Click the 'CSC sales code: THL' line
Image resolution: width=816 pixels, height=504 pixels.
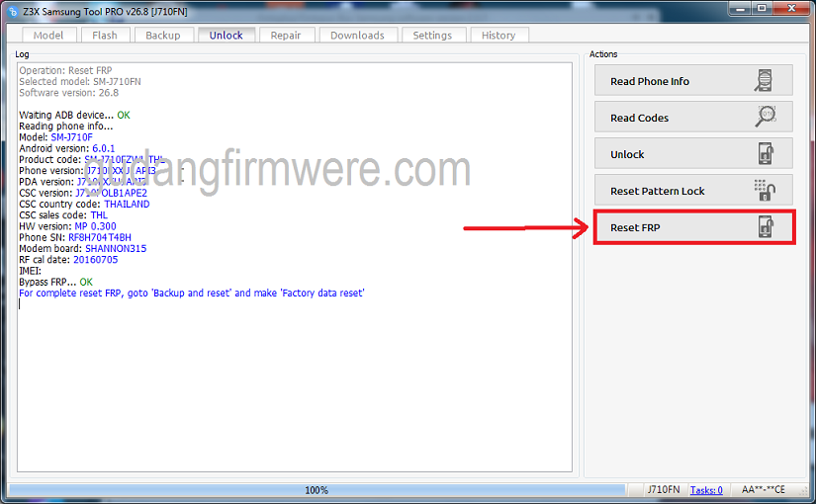63,214
